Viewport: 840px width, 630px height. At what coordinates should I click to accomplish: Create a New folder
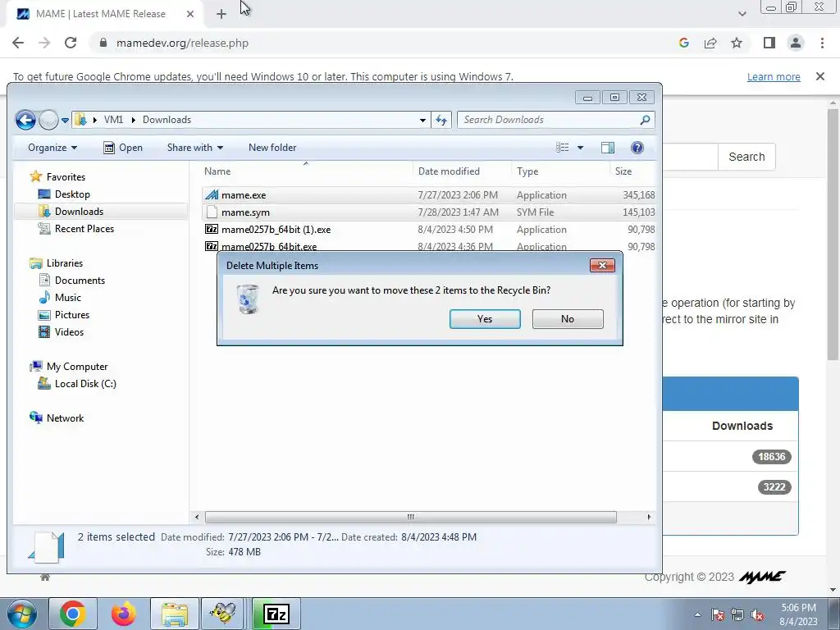click(272, 148)
